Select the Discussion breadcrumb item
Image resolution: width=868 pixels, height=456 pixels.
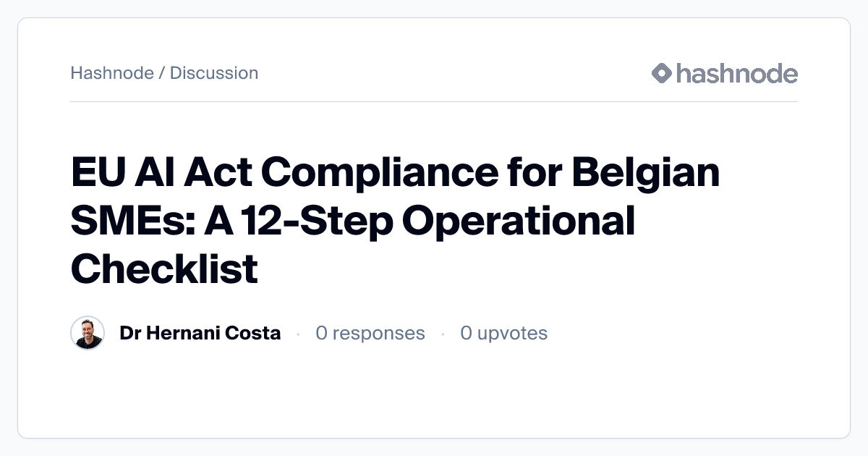coord(214,73)
